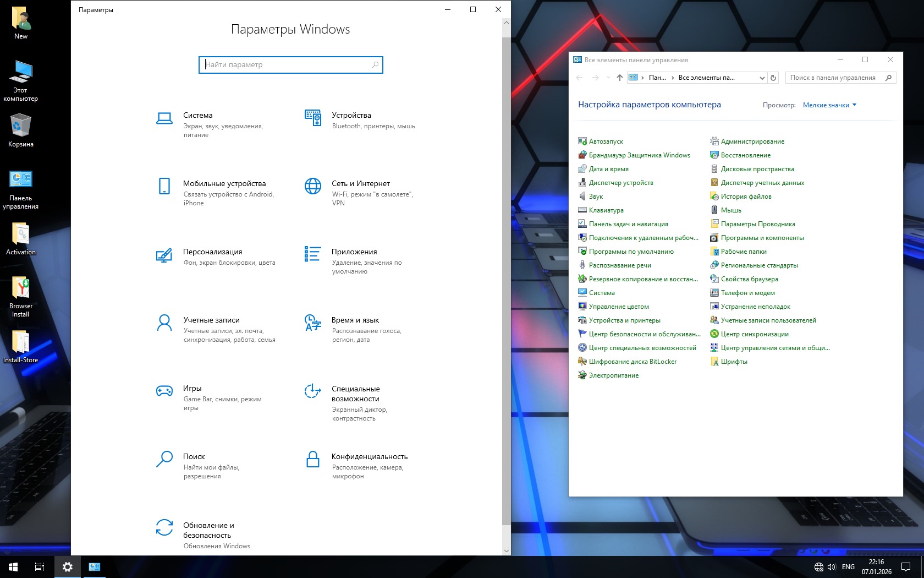Click the Сеть и Интернет globe icon

pos(312,186)
